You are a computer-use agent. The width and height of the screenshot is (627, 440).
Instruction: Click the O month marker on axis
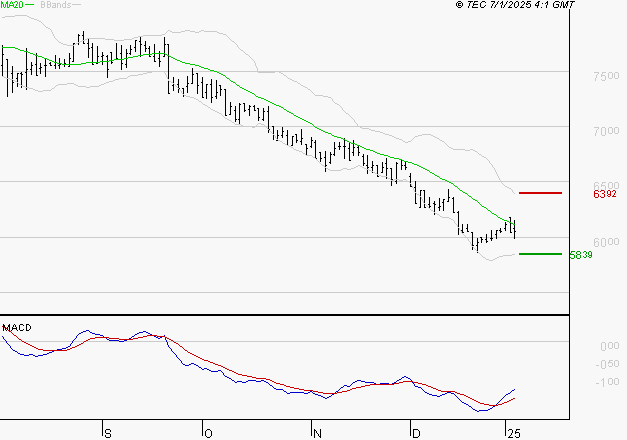coord(208,434)
